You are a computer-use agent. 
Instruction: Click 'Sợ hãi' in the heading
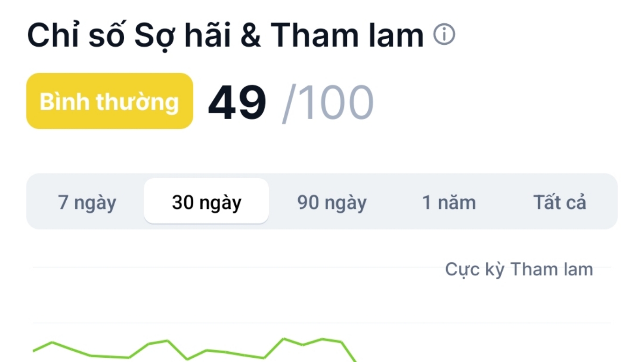[x=182, y=35]
